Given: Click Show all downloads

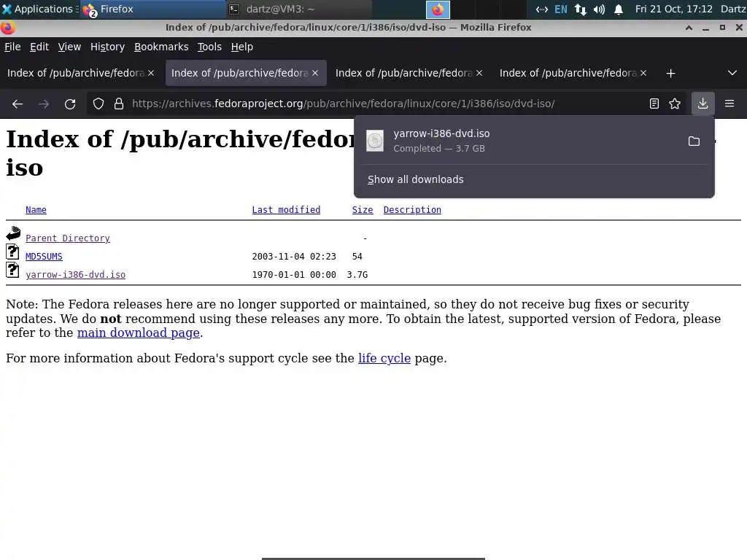Looking at the screenshot, I should [415, 179].
